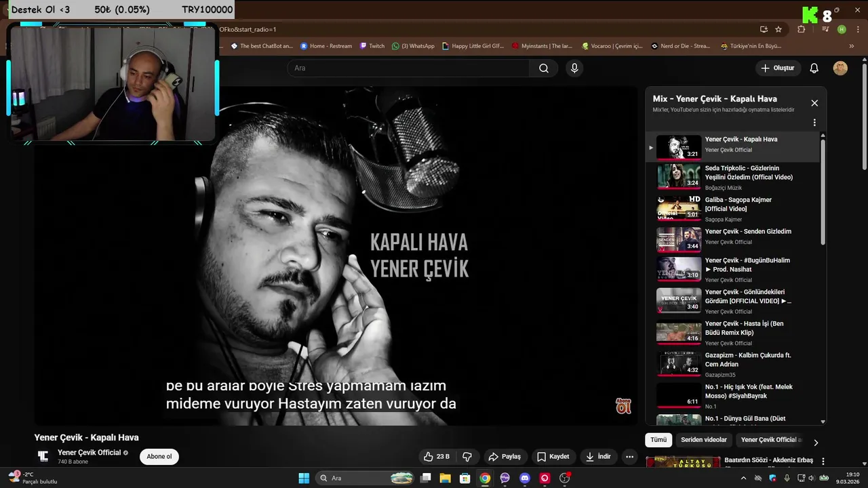The image size is (868, 488).
Task: Subscribe with the Abone ol button
Action: (159, 456)
